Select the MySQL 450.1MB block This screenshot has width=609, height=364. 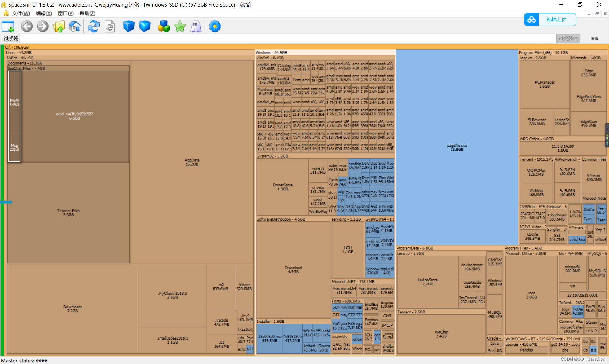(495, 315)
